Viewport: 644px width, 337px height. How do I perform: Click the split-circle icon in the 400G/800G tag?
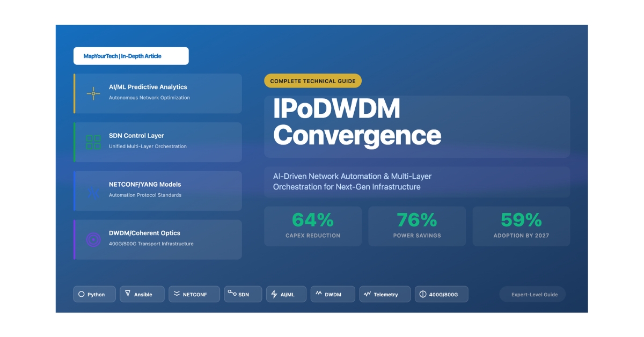click(423, 294)
